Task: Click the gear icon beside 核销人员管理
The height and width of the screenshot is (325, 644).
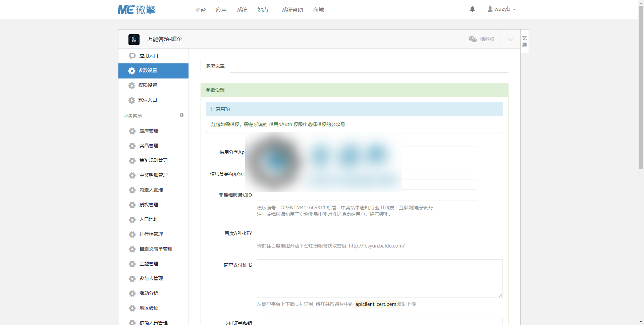Action: (x=132, y=322)
